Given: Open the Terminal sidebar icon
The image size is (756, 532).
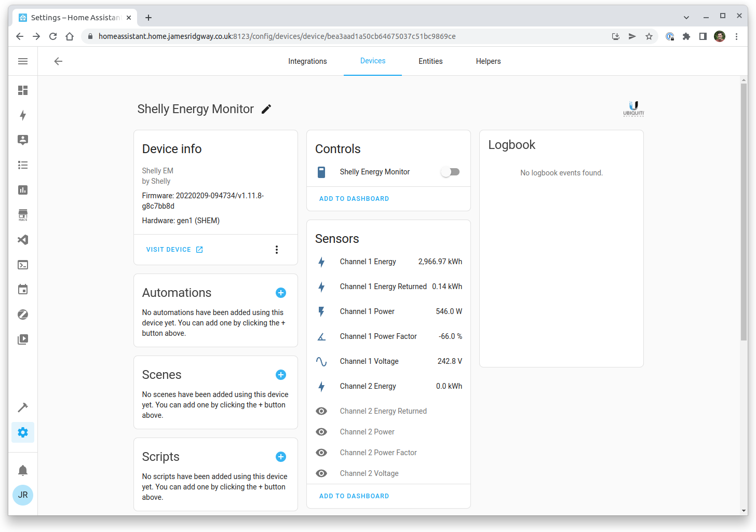Looking at the screenshot, I should tap(23, 265).
